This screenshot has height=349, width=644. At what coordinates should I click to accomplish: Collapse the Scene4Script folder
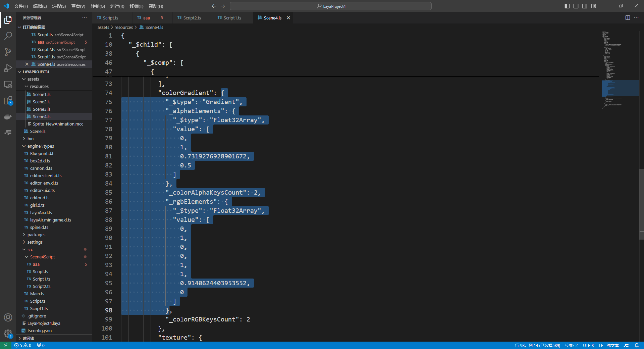tap(42, 257)
